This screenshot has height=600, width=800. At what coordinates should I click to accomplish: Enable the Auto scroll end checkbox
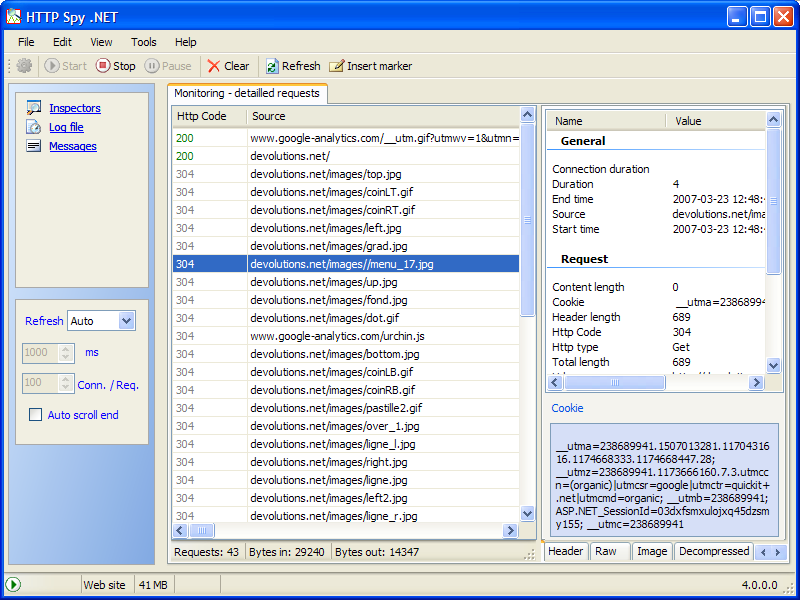point(36,415)
